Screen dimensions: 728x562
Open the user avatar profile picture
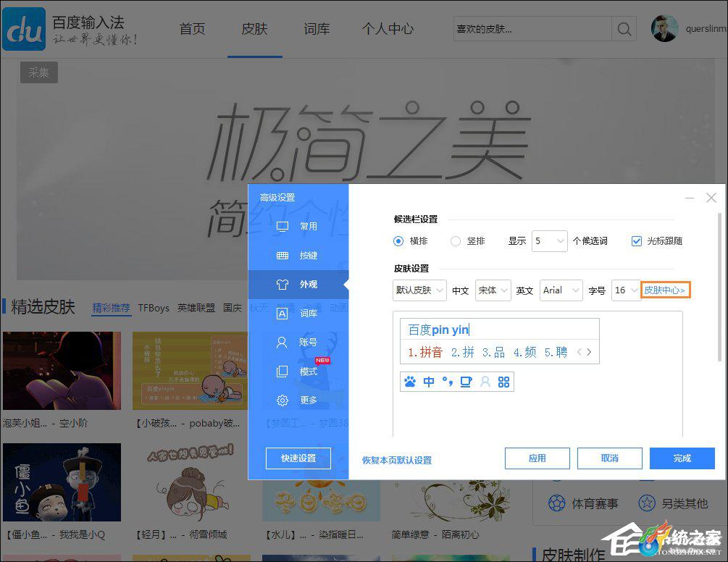tap(664, 28)
